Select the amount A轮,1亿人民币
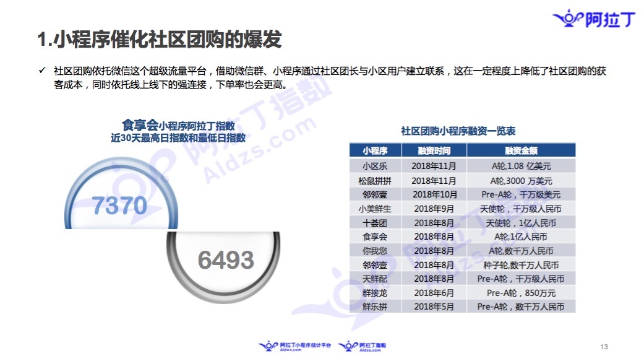The image size is (644, 361). (521, 237)
